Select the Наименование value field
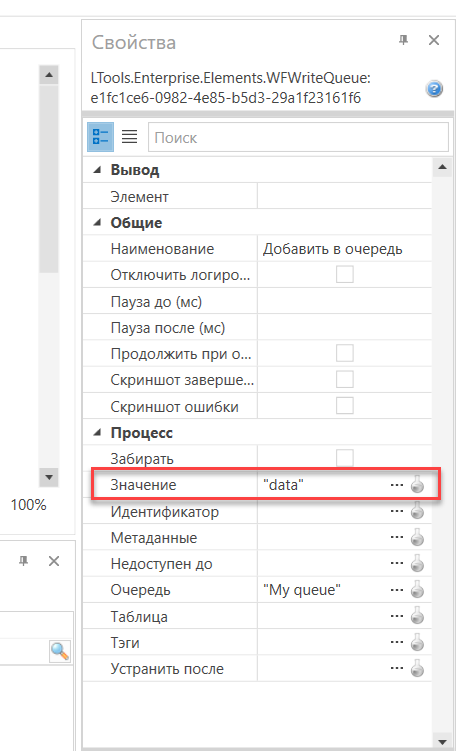The image size is (456, 751). pyautogui.click(x=344, y=249)
